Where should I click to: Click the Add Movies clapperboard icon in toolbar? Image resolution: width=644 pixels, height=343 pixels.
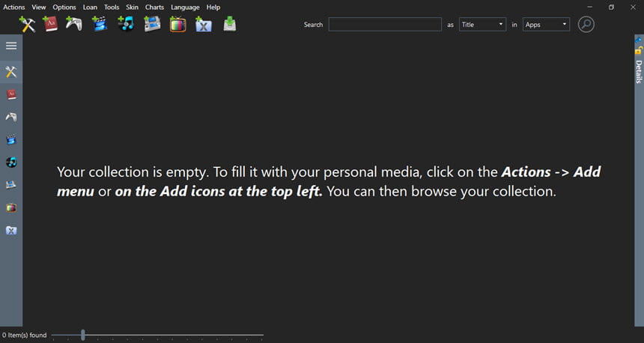pyautogui.click(x=100, y=24)
